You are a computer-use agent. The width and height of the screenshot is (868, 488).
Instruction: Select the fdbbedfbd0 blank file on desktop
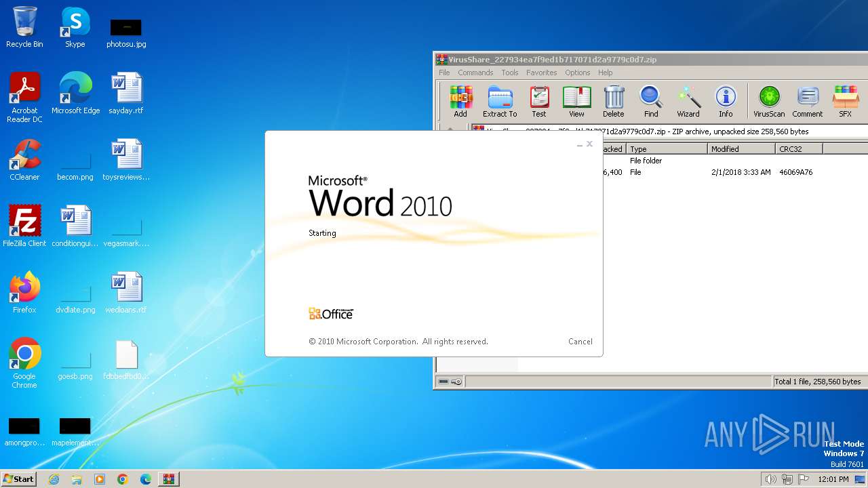(126, 359)
